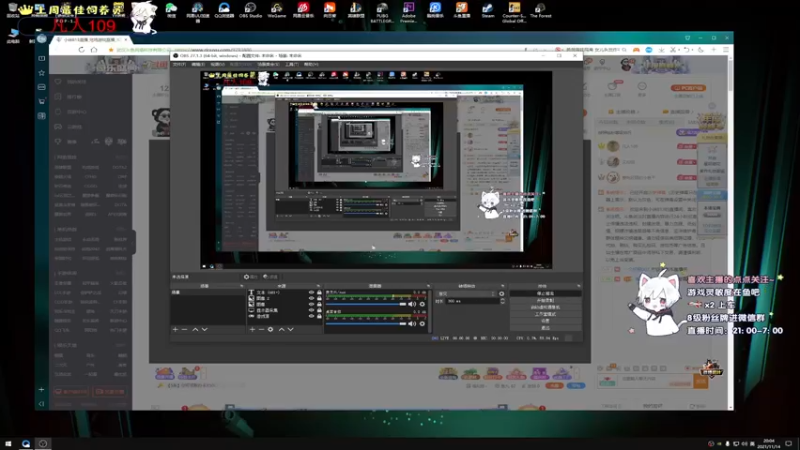Move source down in Sources list
Image resolution: width=800 pixels, height=450 pixels.
[290, 330]
